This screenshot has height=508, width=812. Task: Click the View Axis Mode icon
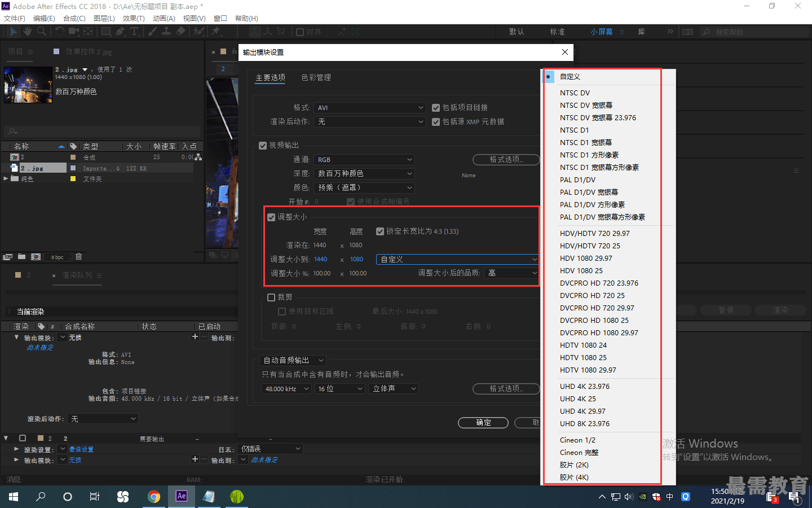tap(281, 32)
